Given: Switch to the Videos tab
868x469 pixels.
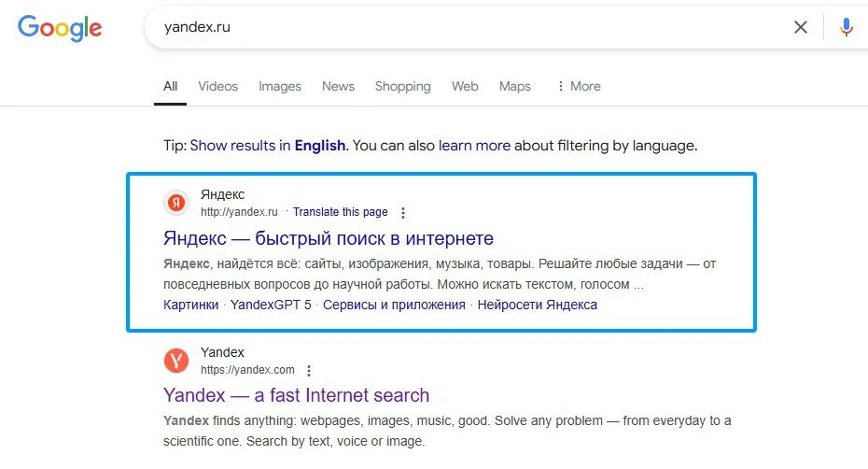Looking at the screenshot, I should coord(218,87).
